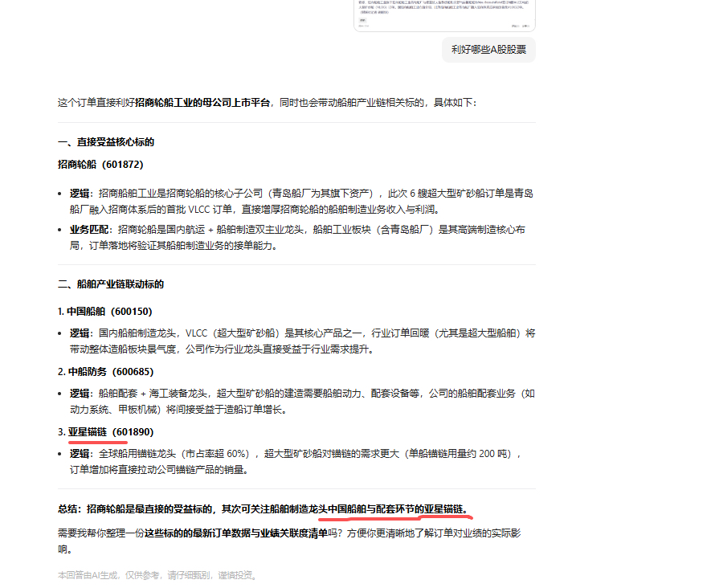The image size is (715, 588).
Task: Click stock title '1. 中国船舶 (600150)'
Action: point(105,312)
